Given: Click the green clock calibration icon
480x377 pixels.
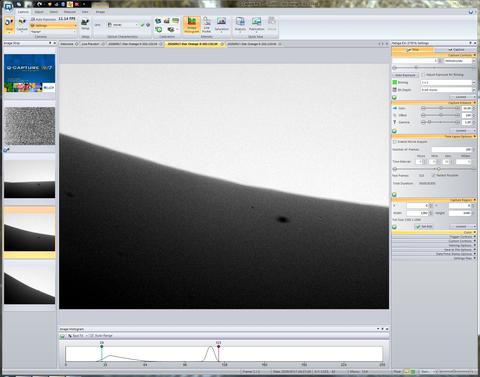Looking at the screenshot, I should (158, 30).
